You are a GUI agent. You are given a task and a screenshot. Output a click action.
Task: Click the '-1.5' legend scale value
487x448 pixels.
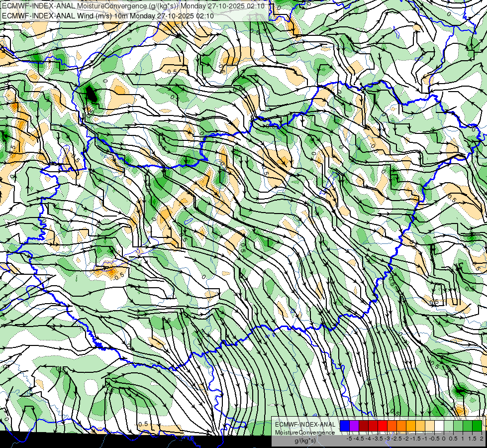tap(415, 439)
